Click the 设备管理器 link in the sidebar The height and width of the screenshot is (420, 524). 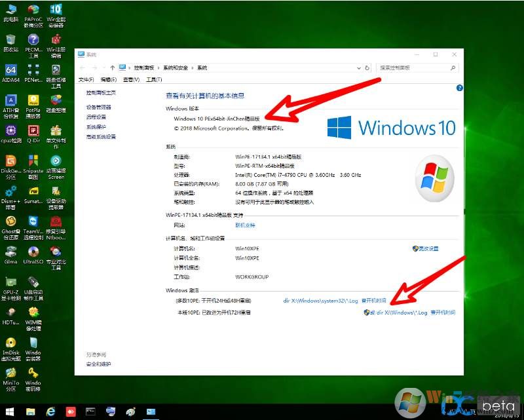[x=99, y=107]
